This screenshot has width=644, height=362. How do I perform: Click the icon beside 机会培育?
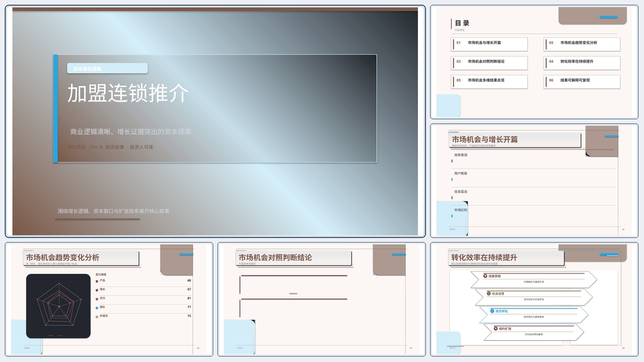point(489,294)
